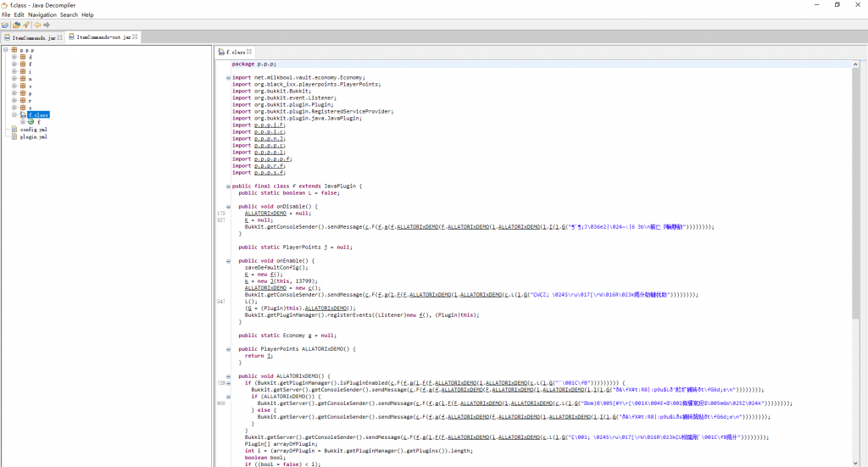
Task: Open the File menu
Action: click(x=6, y=15)
